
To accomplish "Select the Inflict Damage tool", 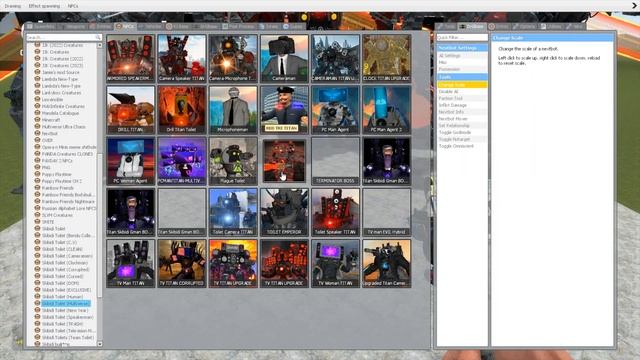I will click(x=462, y=105).
